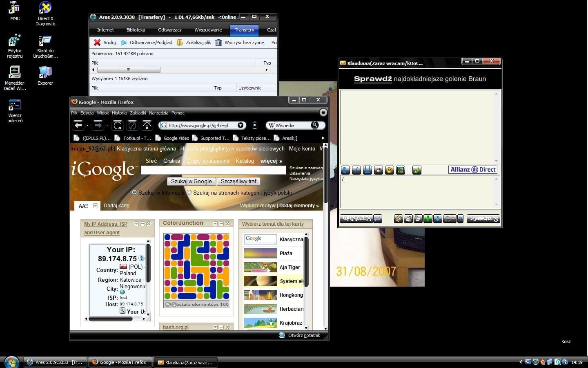
Task: Open the Narzędzia menu in Firefox
Action: (x=158, y=113)
